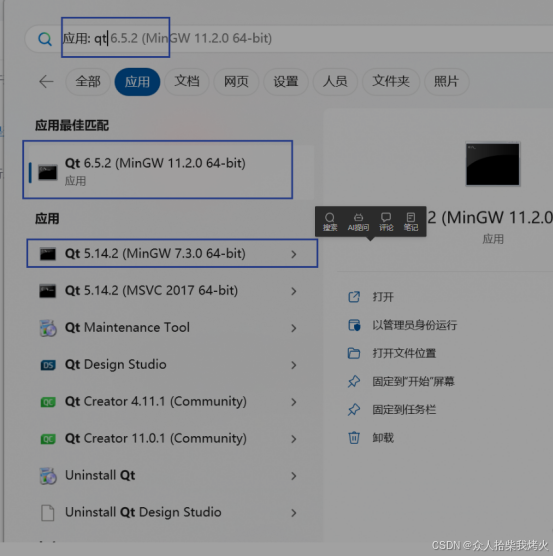
Task: Click the Qt 5.14.2 MinGW terminal icon
Action: (48, 254)
